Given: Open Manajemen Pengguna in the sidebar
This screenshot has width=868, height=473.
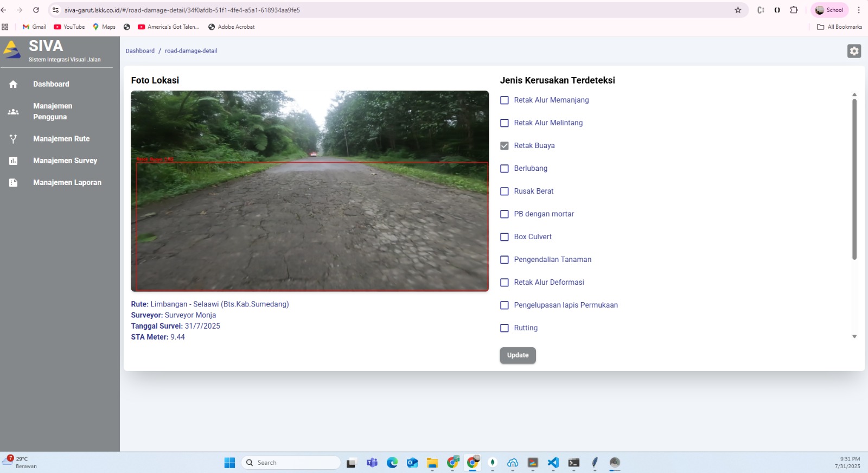Looking at the screenshot, I should click(53, 111).
